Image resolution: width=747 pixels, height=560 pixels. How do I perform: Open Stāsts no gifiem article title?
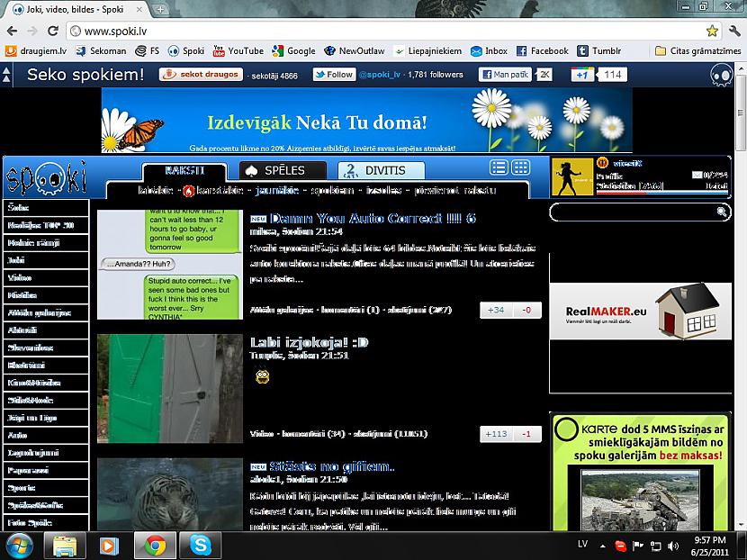[x=332, y=466]
